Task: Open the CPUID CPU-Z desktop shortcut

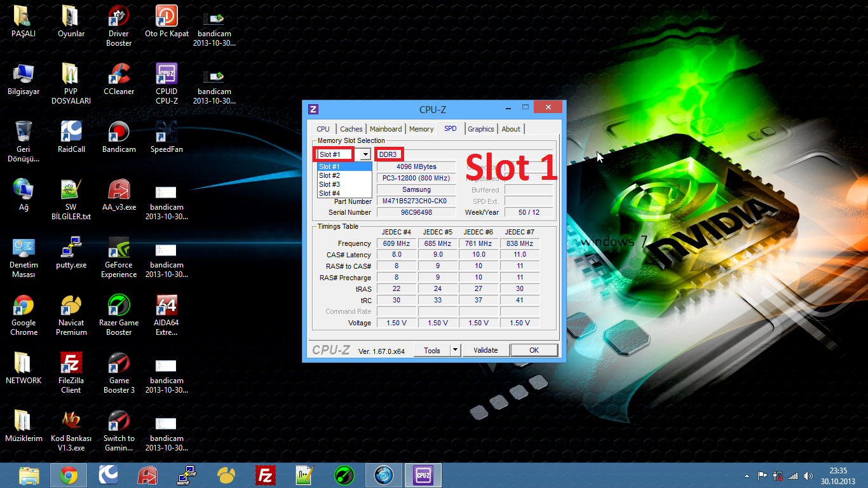Action: (166, 83)
